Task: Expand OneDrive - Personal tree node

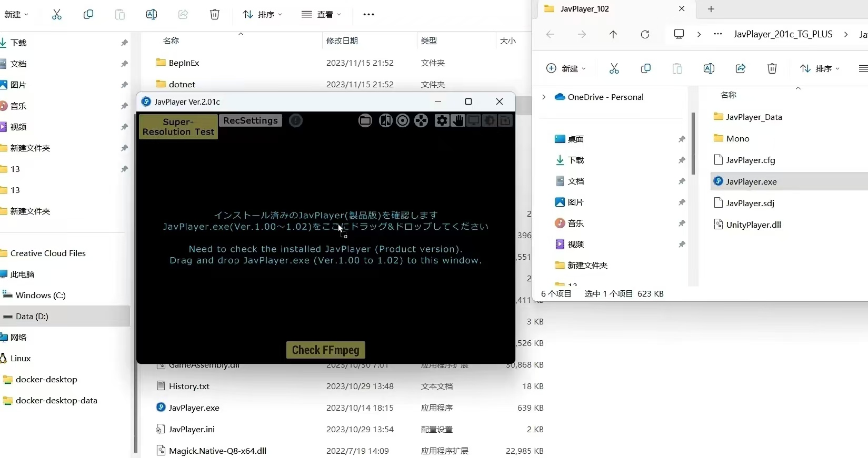Action: 544,97
